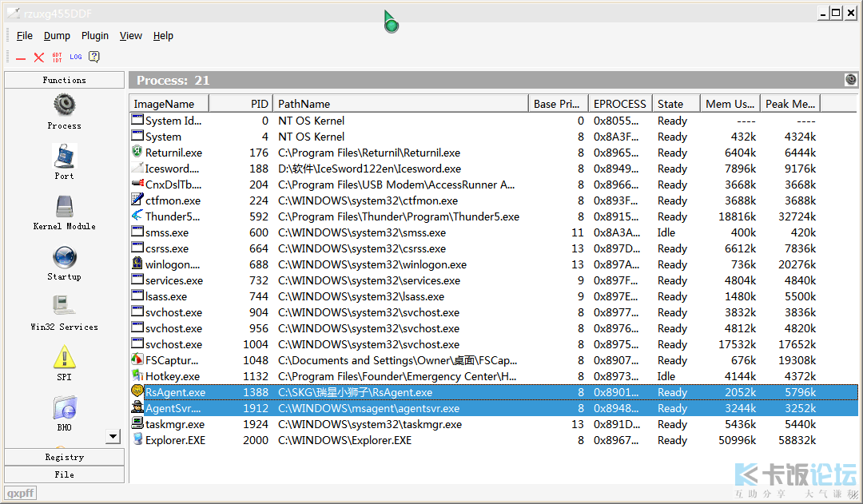Open the SPI function icon
The width and height of the screenshot is (863, 504).
(65, 357)
